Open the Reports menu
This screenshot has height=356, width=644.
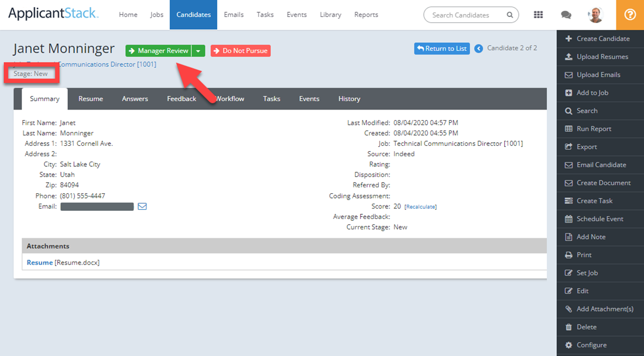[366, 15]
